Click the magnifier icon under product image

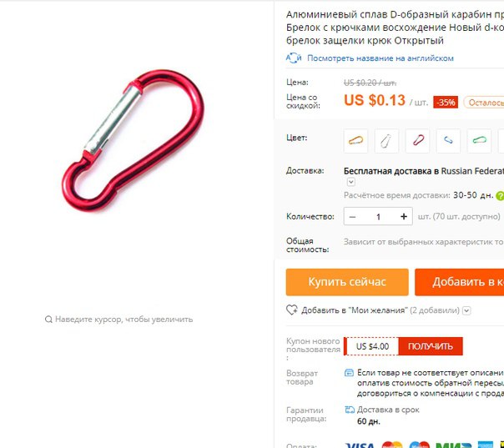point(48,320)
